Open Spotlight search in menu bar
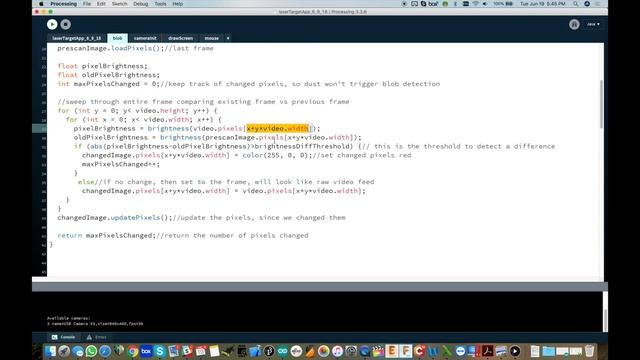The height and width of the screenshot is (360, 640). pos(576,4)
